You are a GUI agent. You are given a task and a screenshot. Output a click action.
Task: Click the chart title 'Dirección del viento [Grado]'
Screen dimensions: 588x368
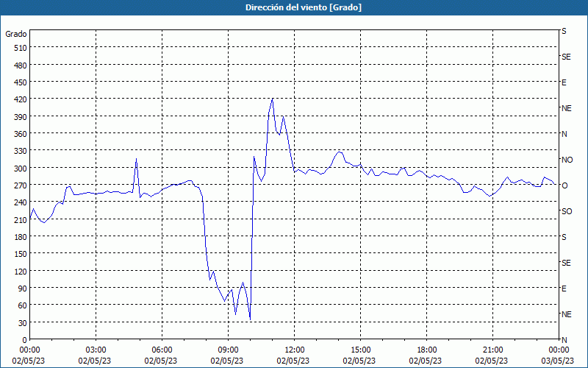(304, 7)
